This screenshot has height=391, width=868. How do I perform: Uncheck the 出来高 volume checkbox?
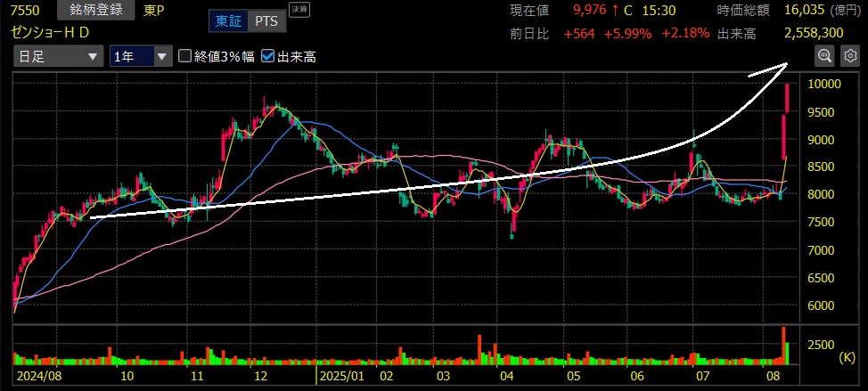tap(268, 56)
